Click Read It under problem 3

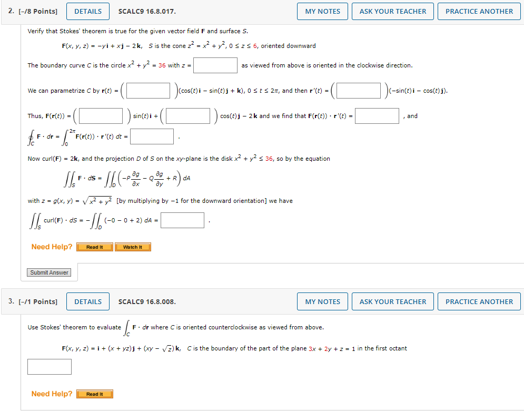[94, 394]
